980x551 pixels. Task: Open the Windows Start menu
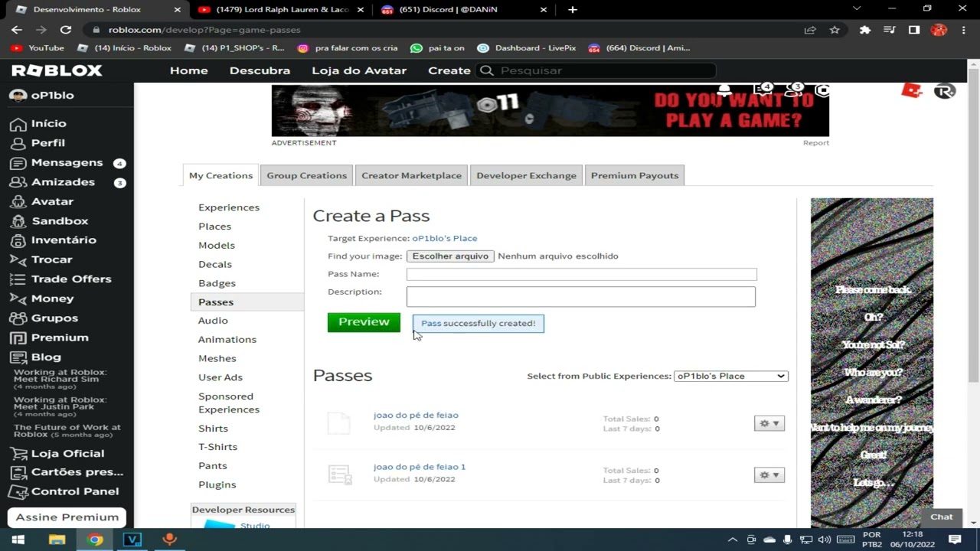click(x=18, y=540)
